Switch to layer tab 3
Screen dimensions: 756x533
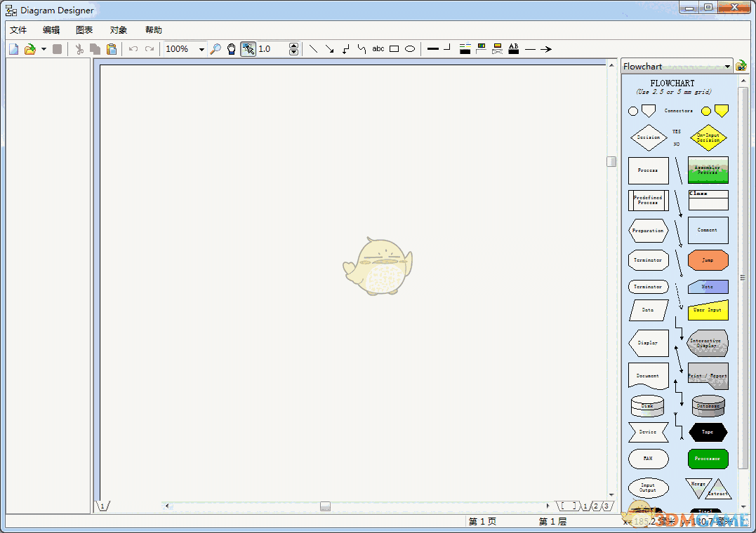point(606,506)
